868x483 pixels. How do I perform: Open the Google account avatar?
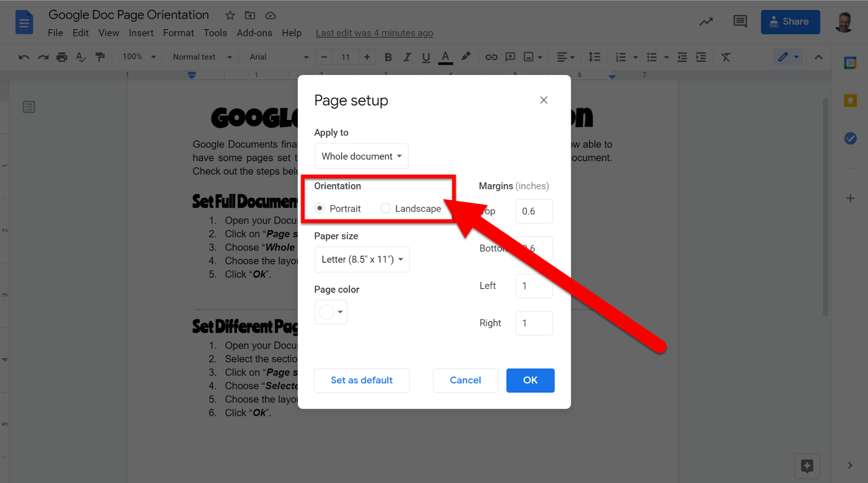pyautogui.click(x=844, y=22)
